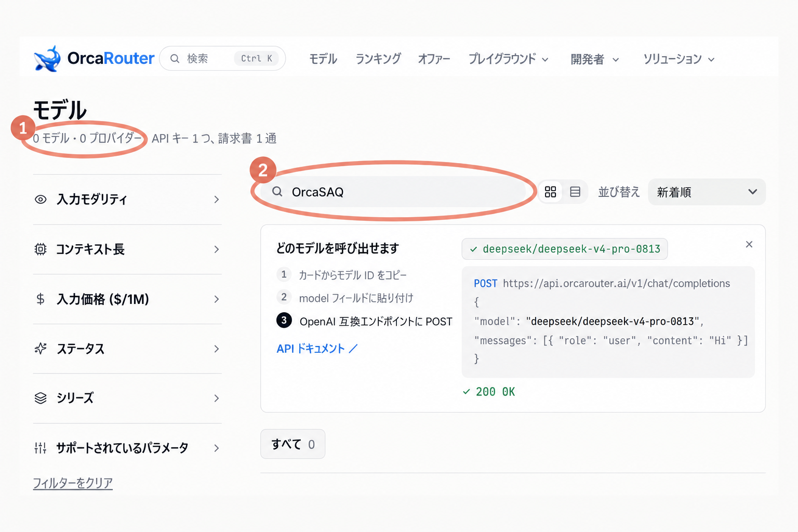Click the フィルターをクリア link
The width and height of the screenshot is (798, 532).
click(73, 483)
